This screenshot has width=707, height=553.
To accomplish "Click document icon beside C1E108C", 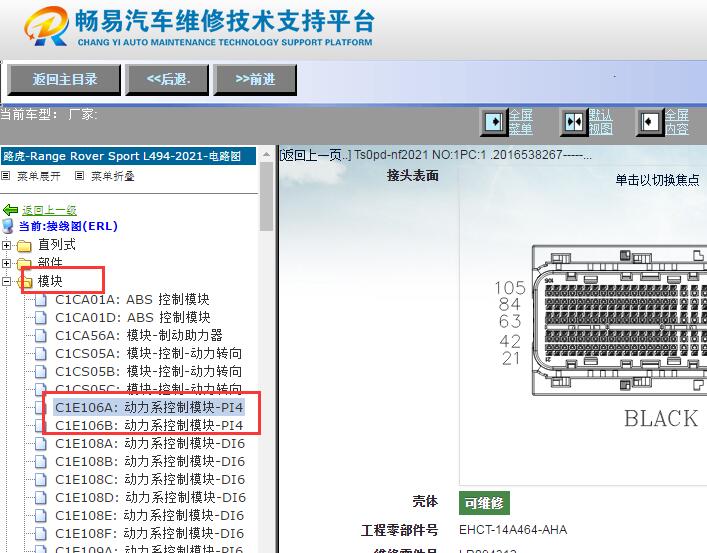I will click(x=41, y=479).
